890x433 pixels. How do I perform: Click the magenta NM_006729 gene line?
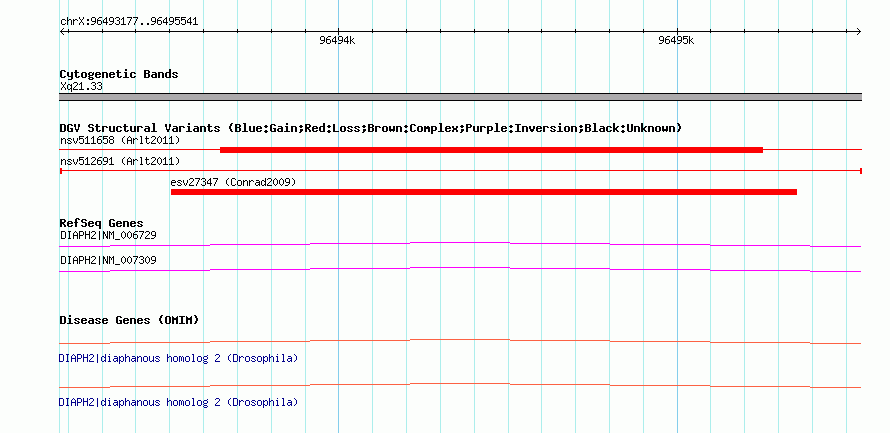(x=460, y=244)
